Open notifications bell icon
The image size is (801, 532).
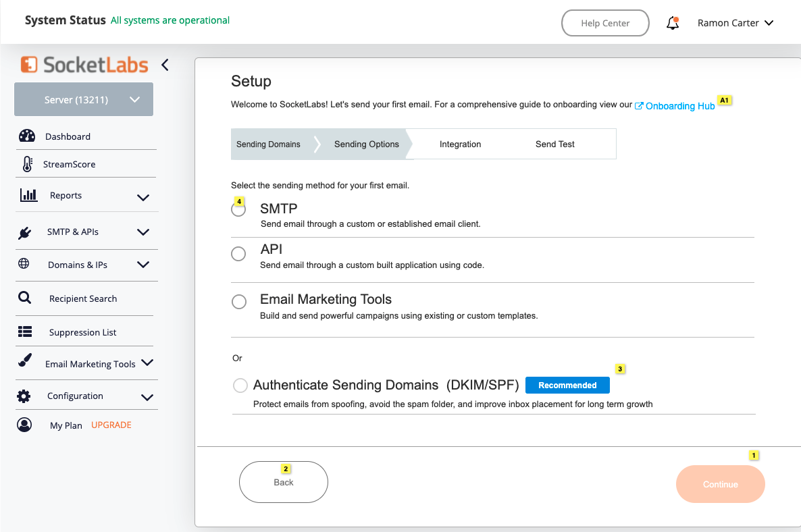pos(673,23)
